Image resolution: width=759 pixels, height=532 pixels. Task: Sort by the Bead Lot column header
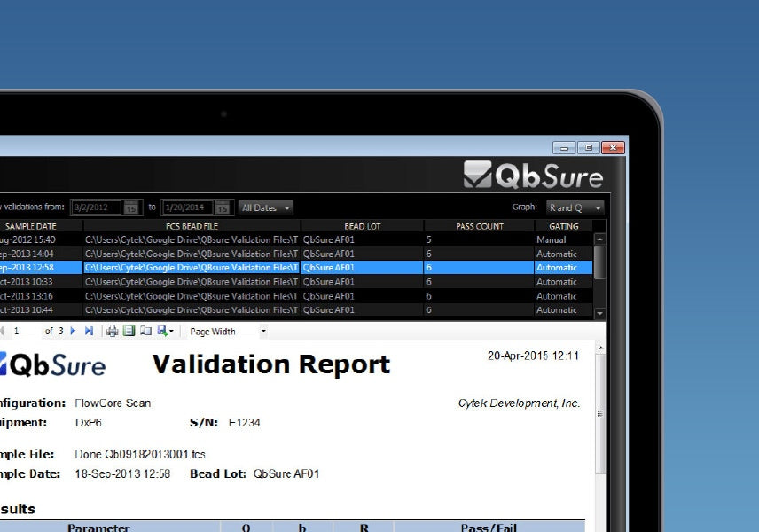click(362, 226)
